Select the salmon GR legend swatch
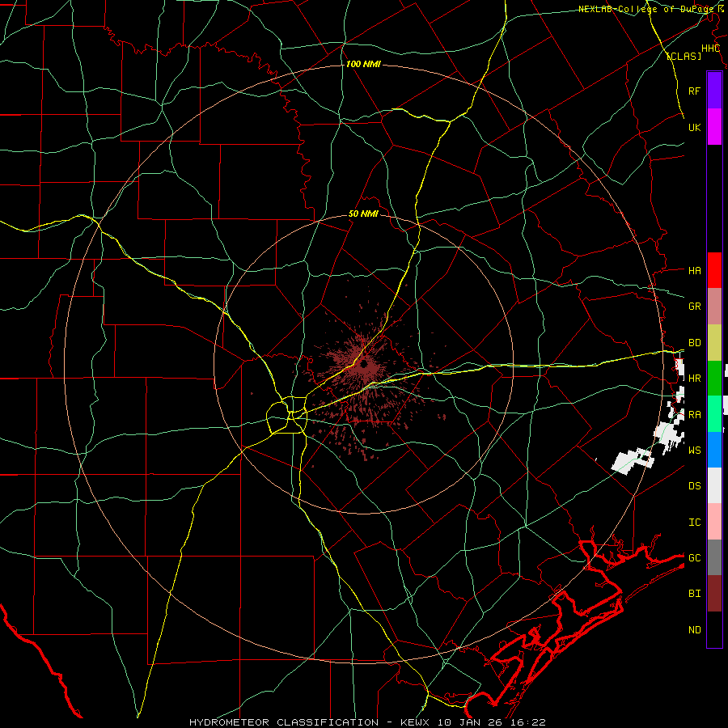 point(714,307)
